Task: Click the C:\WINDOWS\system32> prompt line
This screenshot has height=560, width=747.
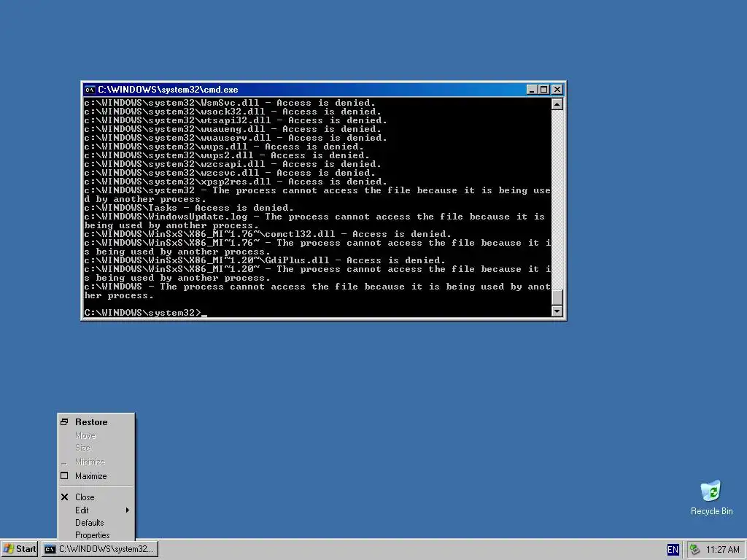Action: tap(145, 312)
